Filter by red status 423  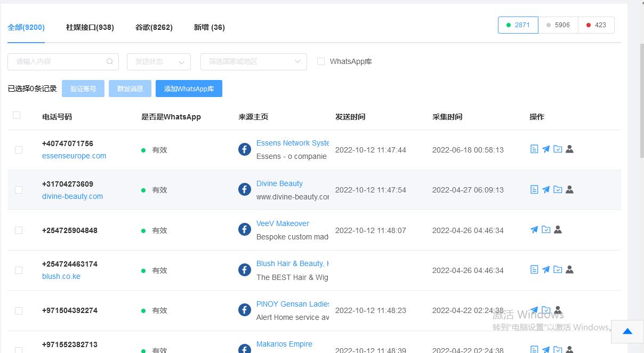[596, 25]
